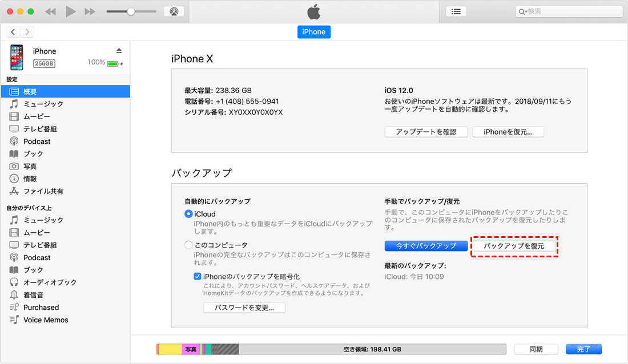This screenshot has height=364, width=628.
Task: Open ファイル共有 in the sidebar
Action: (43, 191)
